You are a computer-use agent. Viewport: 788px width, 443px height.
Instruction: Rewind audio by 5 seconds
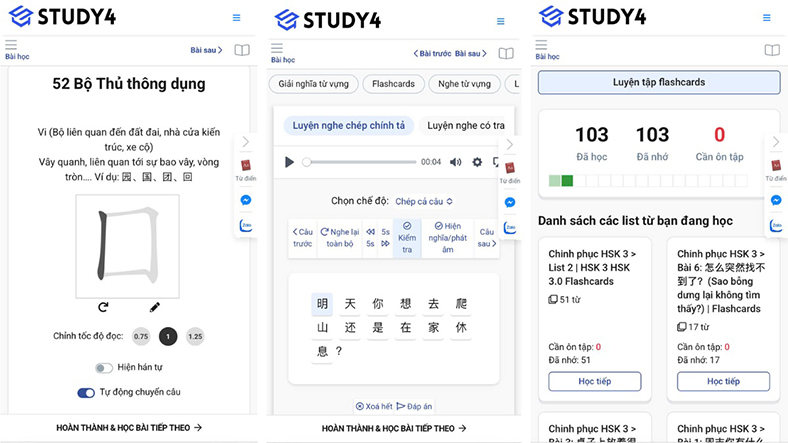pyautogui.click(x=370, y=238)
